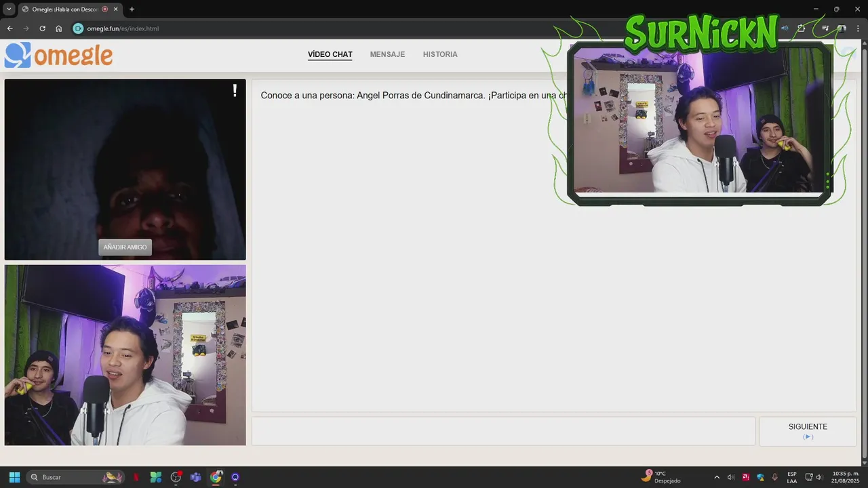
Task: Switch to the MENSAJE tab
Action: [x=387, y=54]
